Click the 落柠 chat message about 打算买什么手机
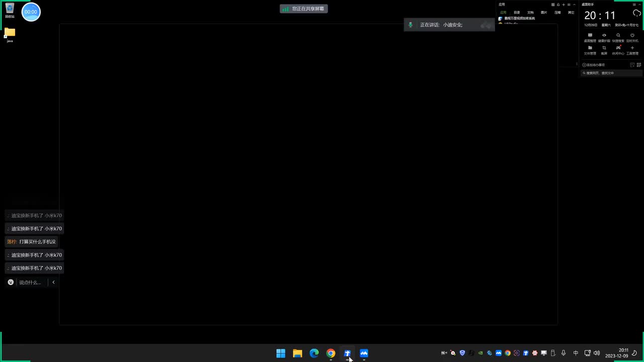Screen dimensions: 644x362 [x=31, y=242]
